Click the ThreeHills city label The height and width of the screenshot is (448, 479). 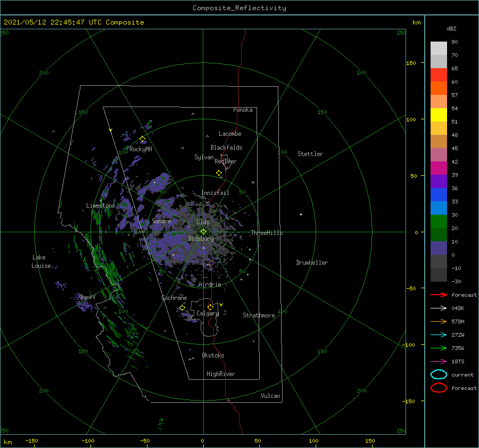[x=267, y=233]
